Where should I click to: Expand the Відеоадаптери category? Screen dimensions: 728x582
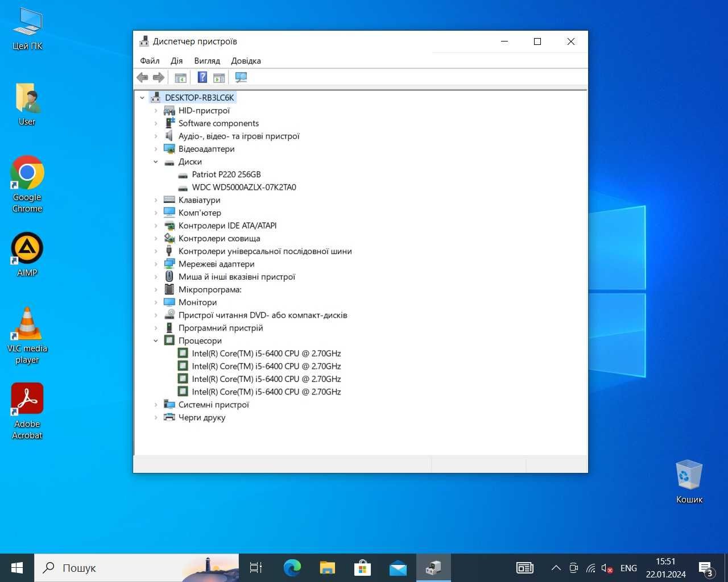[156, 149]
